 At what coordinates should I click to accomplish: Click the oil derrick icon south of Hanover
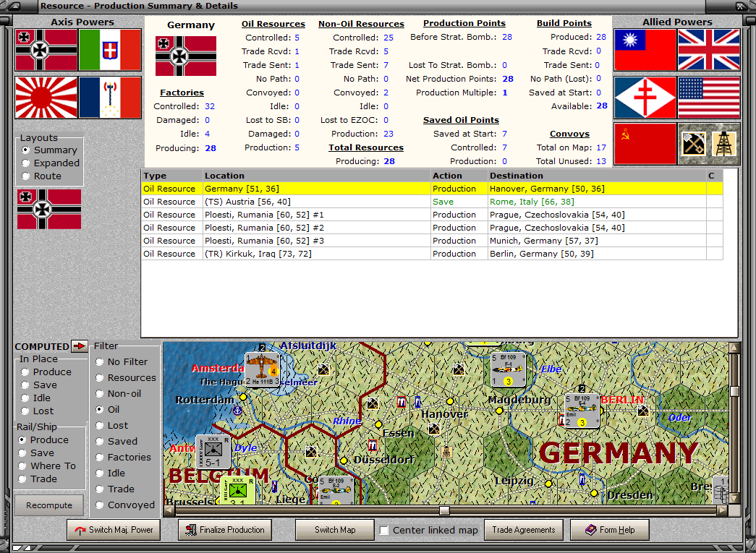(x=446, y=452)
